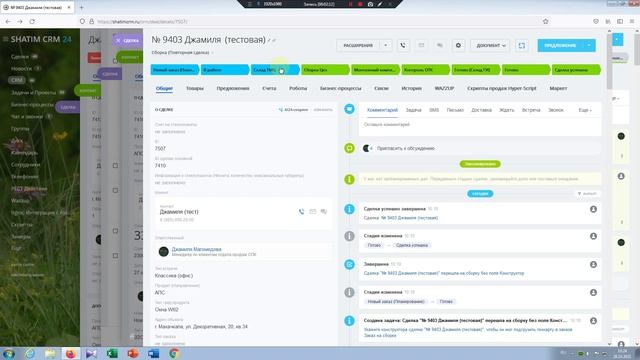Click the pencil edit icon beside deal title
Image resolution: width=640 pixels, height=360 pixels.
(x=269, y=40)
